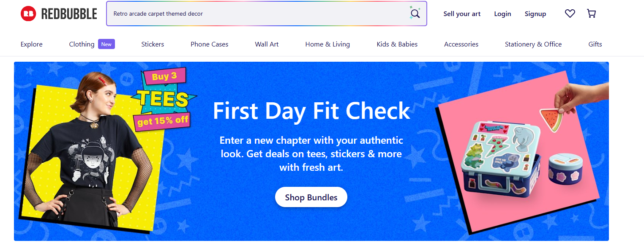Click the watermelon sticker image
Image resolution: width=644 pixels, height=246 pixels.
[x=552, y=118]
